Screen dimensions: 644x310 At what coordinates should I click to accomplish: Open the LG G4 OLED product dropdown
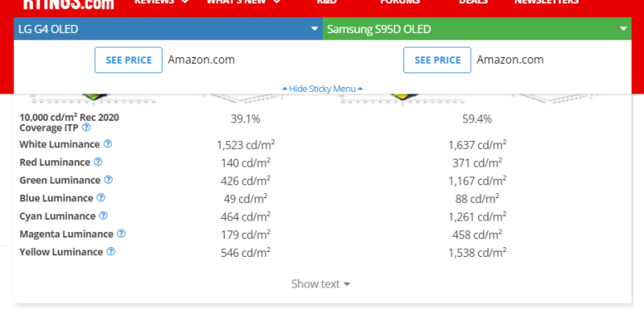coord(168,29)
